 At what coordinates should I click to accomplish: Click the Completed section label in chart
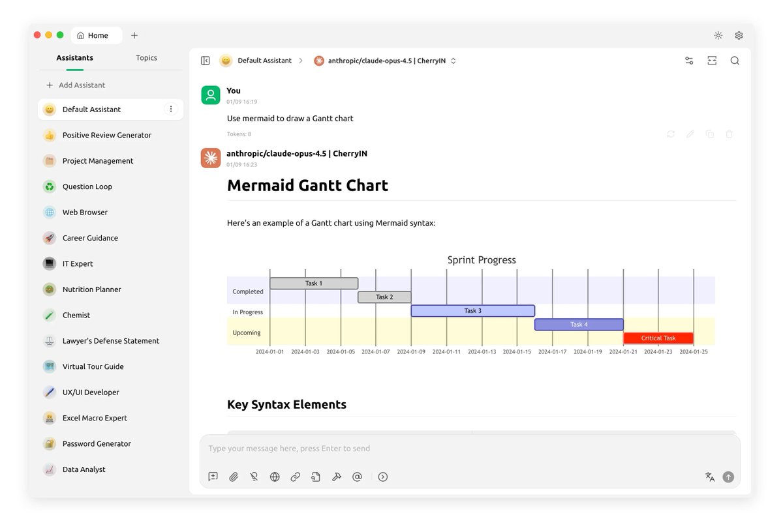[248, 292]
